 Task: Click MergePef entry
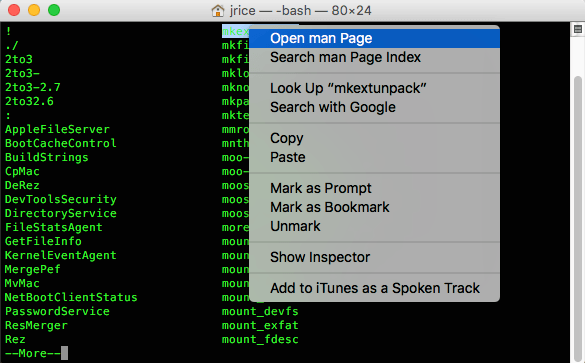click(x=32, y=269)
